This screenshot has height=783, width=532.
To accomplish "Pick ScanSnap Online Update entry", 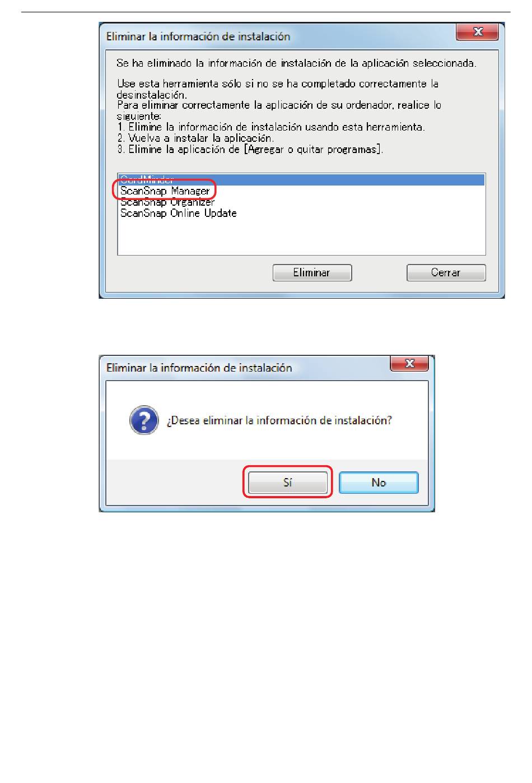I will pos(178,214).
